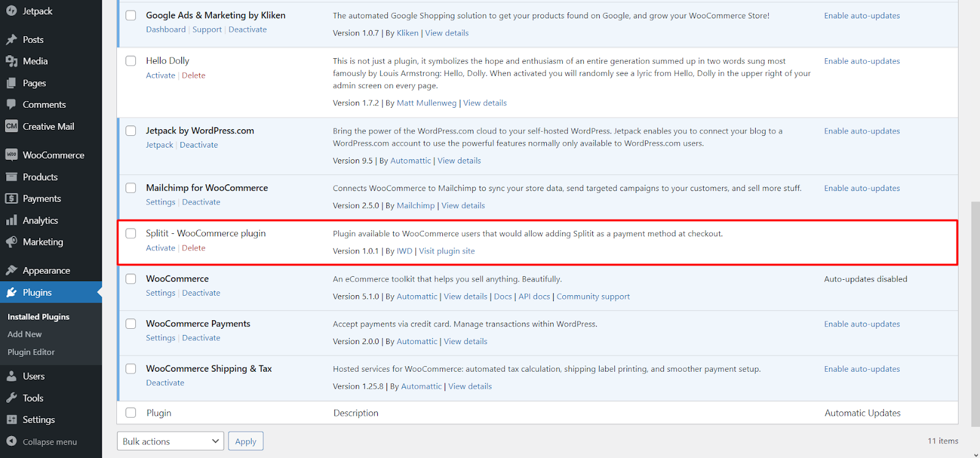This screenshot has width=980, height=458.
Task: Click the Plugin column footer label
Action: [159, 413]
